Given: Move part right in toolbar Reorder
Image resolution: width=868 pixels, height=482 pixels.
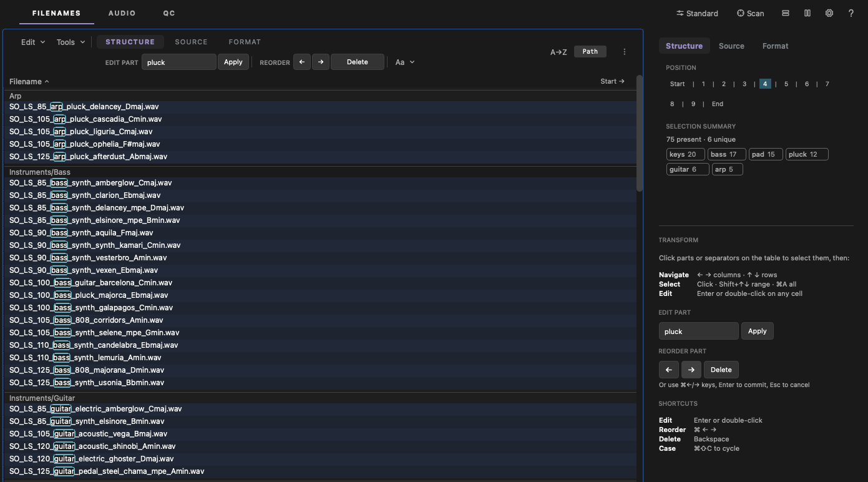Looking at the screenshot, I should (x=321, y=62).
